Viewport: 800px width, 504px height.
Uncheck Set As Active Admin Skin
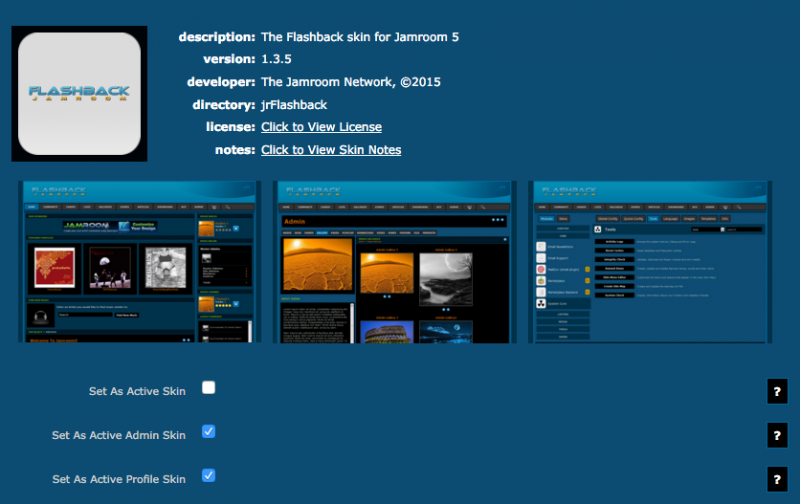208,432
